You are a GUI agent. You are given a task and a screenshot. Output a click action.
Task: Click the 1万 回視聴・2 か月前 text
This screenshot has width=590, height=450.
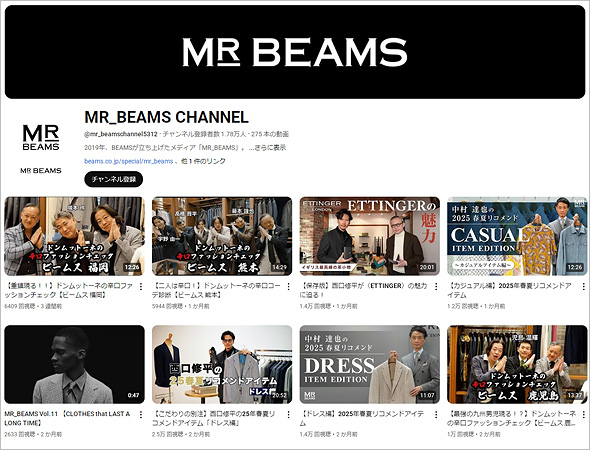click(x=474, y=434)
